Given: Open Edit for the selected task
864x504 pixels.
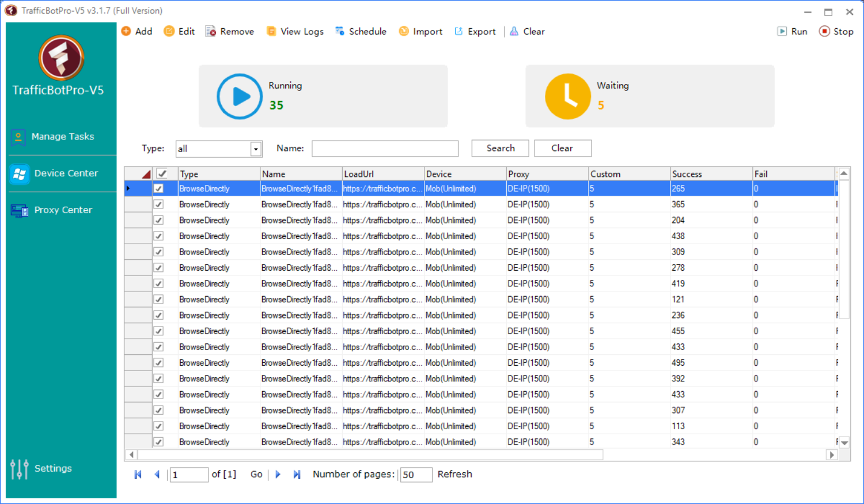Looking at the screenshot, I should pos(179,31).
